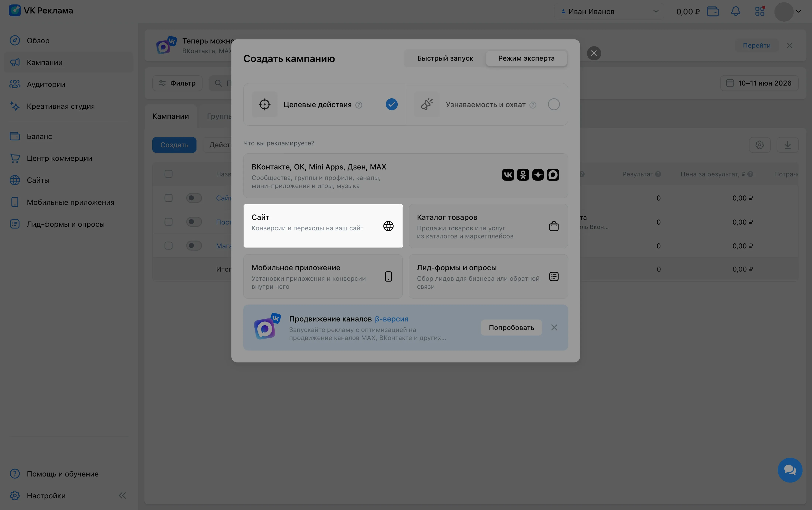Viewport: 812px width, 510px height.
Task: Select all campaigns header checkbox
Action: click(168, 174)
